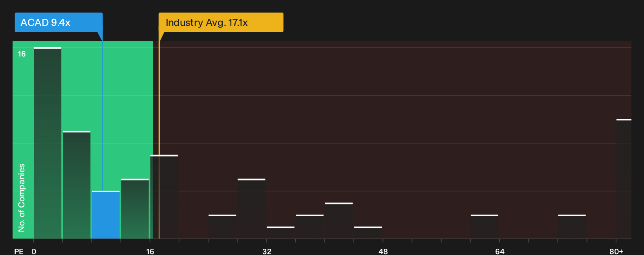Click the bar just right of industry average line
This screenshot has width=644, height=255.
pyautogui.click(x=165, y=197)
